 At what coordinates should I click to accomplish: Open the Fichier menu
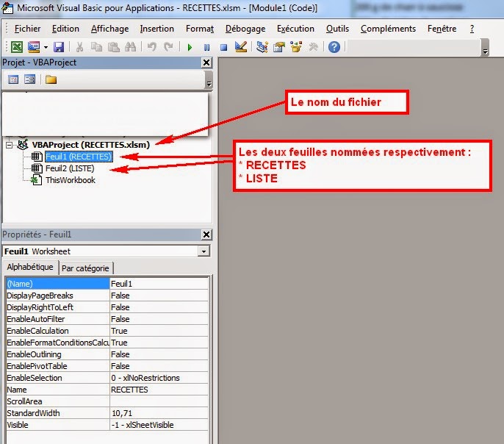click(x=28, y=29)
